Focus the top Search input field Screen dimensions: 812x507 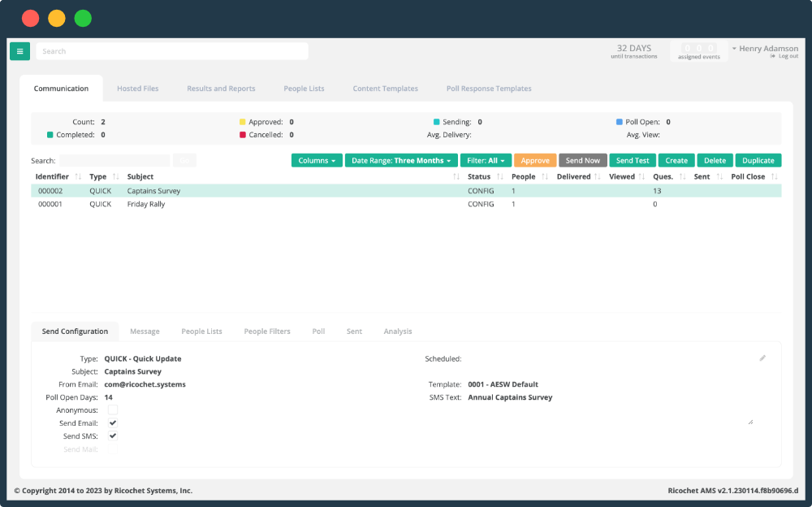click(x=172, y=51)
